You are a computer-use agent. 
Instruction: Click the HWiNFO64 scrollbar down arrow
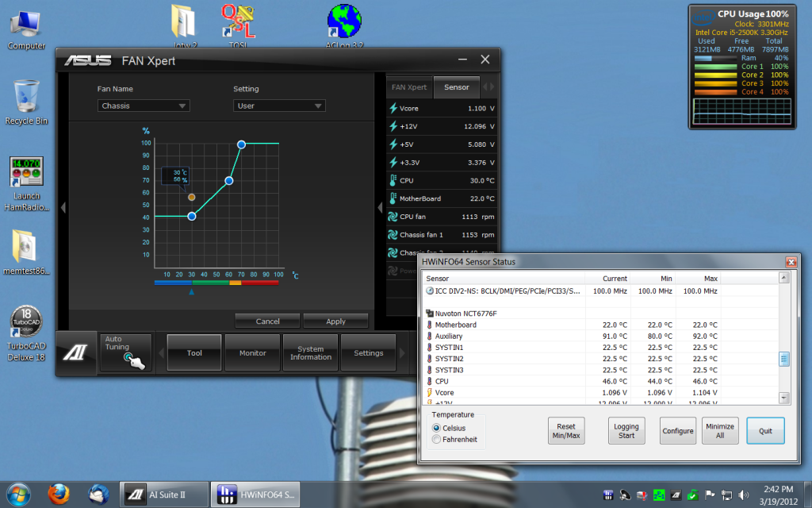(x=784, y=398)
